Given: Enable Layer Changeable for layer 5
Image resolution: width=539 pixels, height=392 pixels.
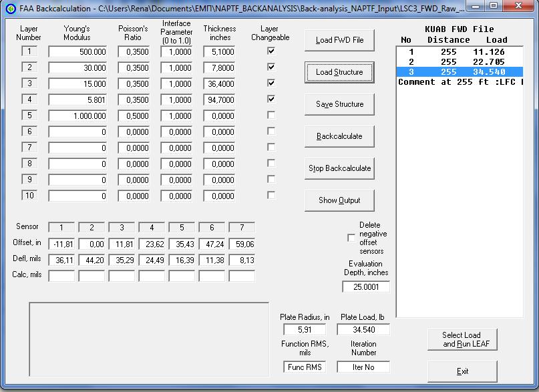Looking at the screenshot, I should [x=271, y=115].
